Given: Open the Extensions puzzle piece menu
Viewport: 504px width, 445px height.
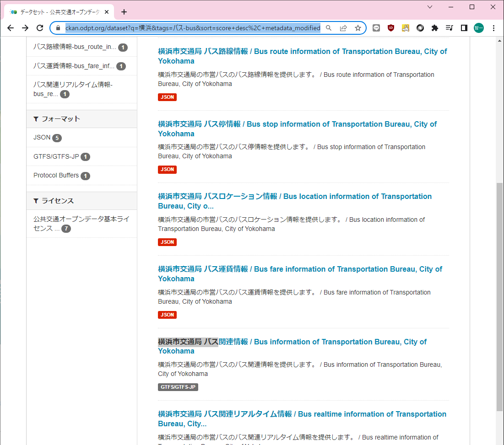Looking at the screenshot, I should pyautogui.click(x=435, y=28).
